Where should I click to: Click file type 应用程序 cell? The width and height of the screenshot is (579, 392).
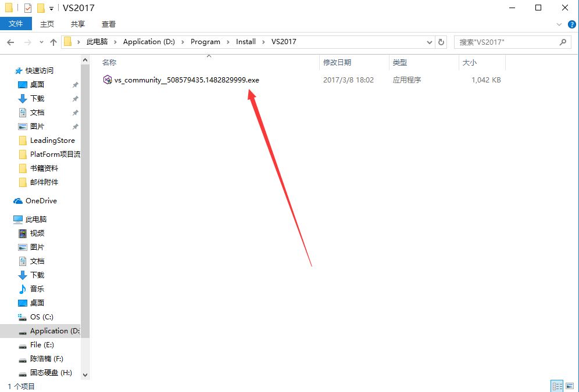pos(406,80)
